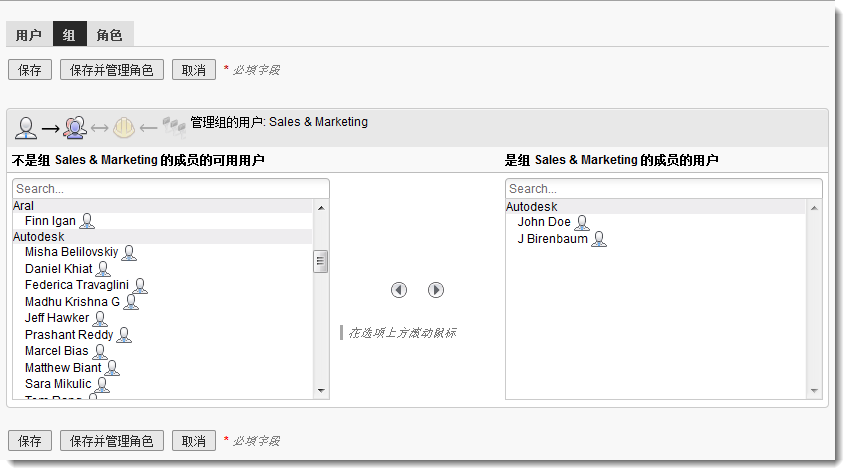This screenshot has width=850, height=475.
Task: Select member J Birenbaum in right list
Action: 553,239
